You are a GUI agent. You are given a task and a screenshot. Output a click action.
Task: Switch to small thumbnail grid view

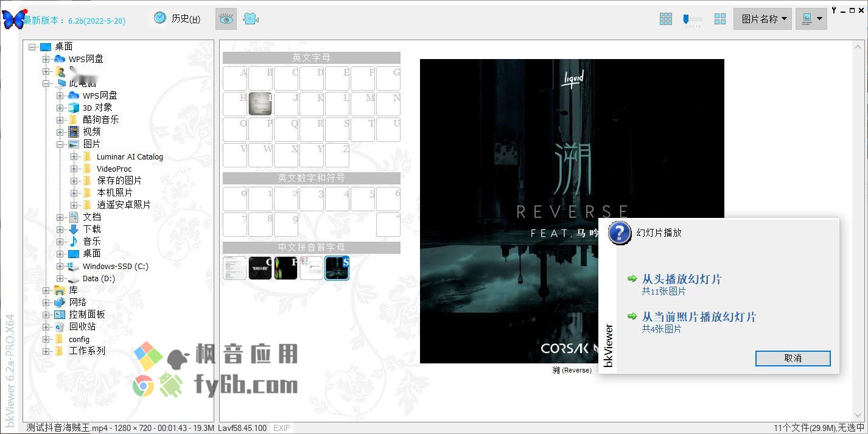coord(666,19)
